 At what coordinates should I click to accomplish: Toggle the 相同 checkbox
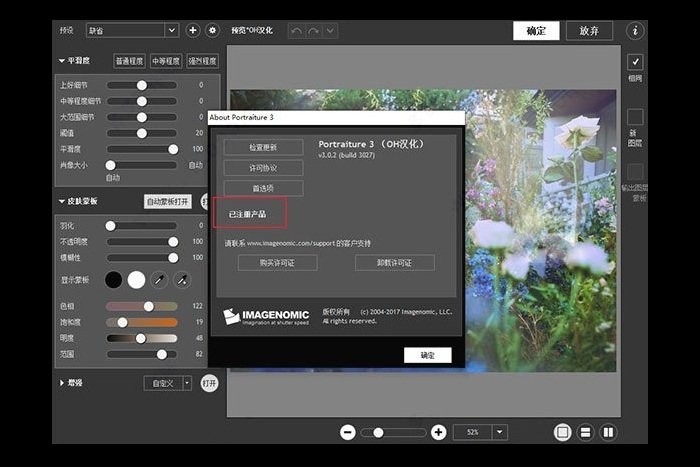click(635, 62)
